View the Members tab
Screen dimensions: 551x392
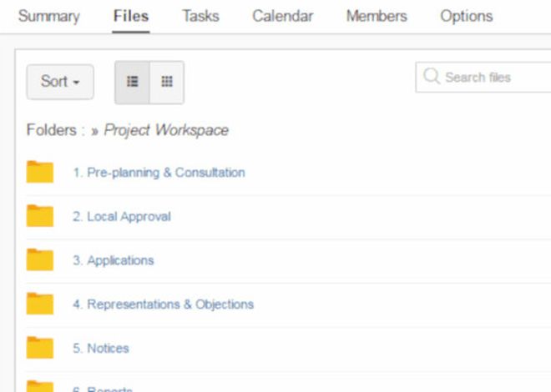point(377,16)
